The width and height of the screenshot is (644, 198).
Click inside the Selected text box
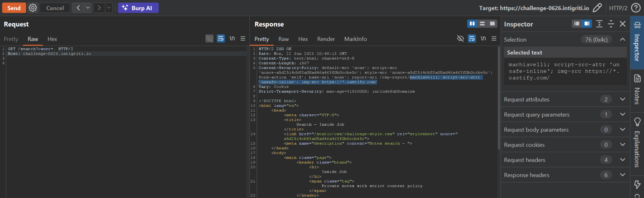click(565, 71)
